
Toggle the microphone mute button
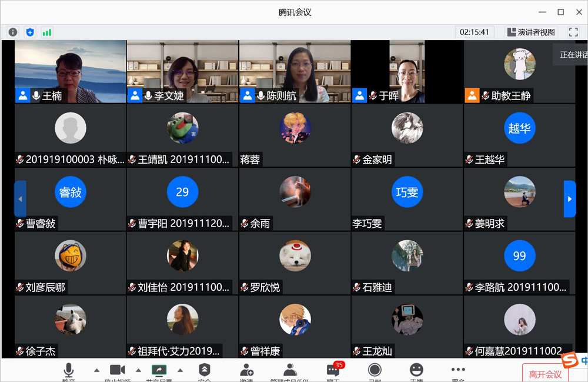coord(69,371)
